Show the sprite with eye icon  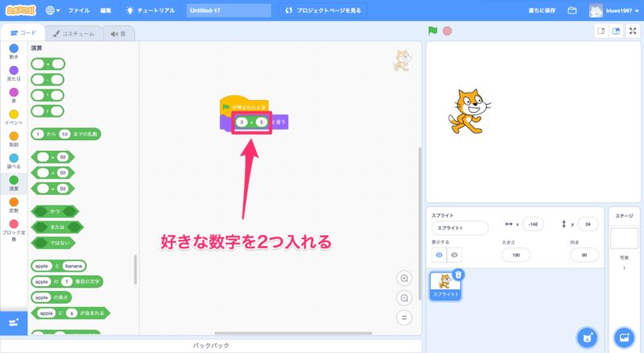tap(439, 255)
